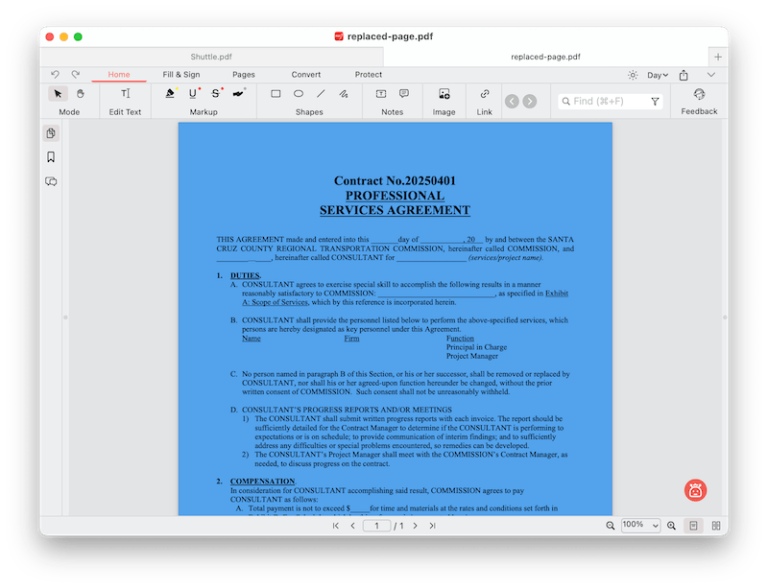
Task: Choose the freehand pencil drawing tool
Action: point(343,94)
